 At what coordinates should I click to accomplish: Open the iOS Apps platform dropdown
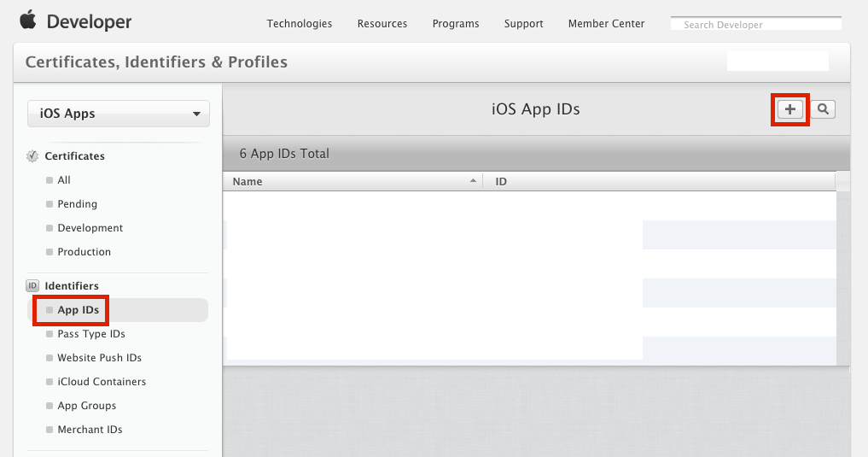[119, 114]
